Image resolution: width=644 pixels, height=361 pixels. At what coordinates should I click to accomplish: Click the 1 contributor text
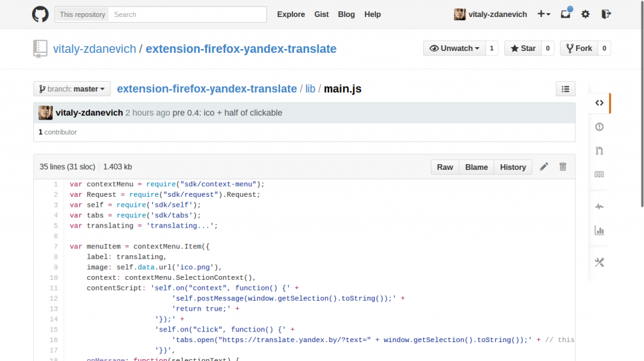(57, 132)
